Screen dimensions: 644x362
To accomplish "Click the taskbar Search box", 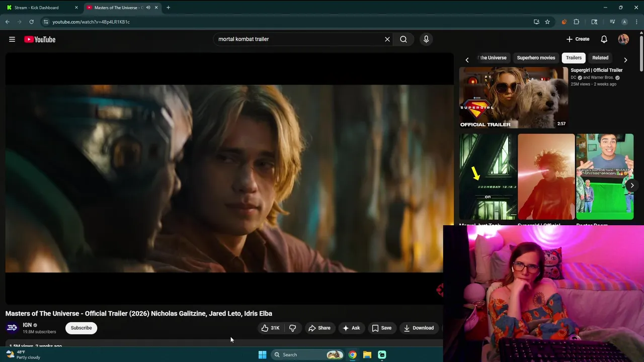I will 307,354.
